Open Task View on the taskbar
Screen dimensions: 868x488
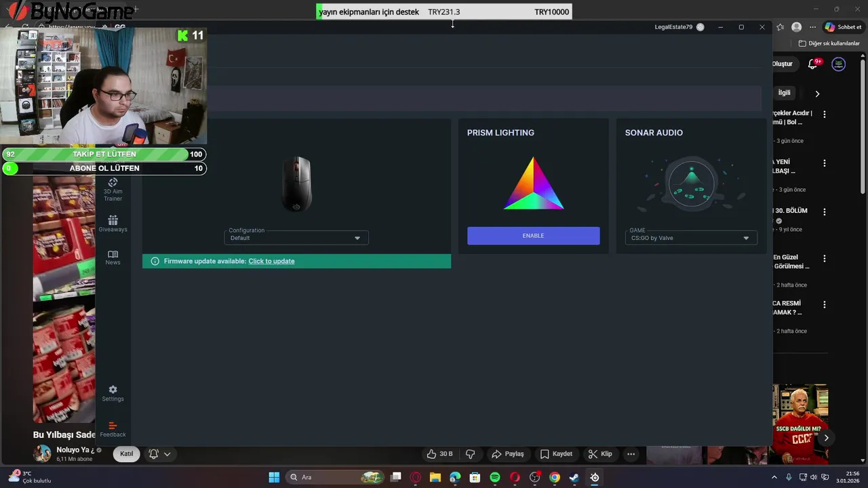pyautogui.click(x=396, y=477)
